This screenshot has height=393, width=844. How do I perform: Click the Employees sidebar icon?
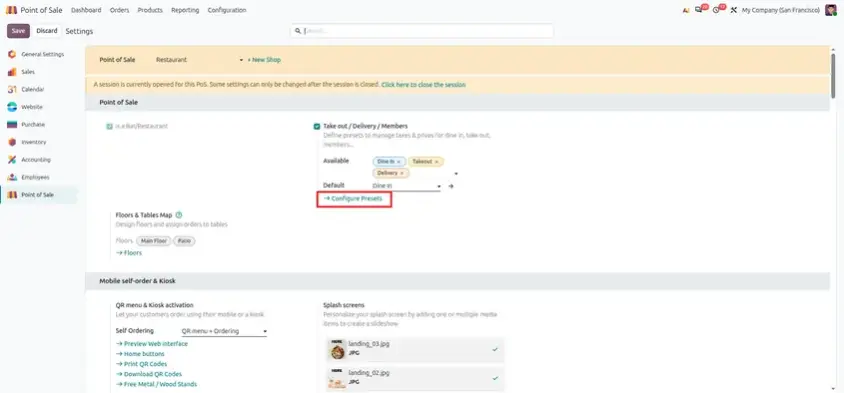12,177
